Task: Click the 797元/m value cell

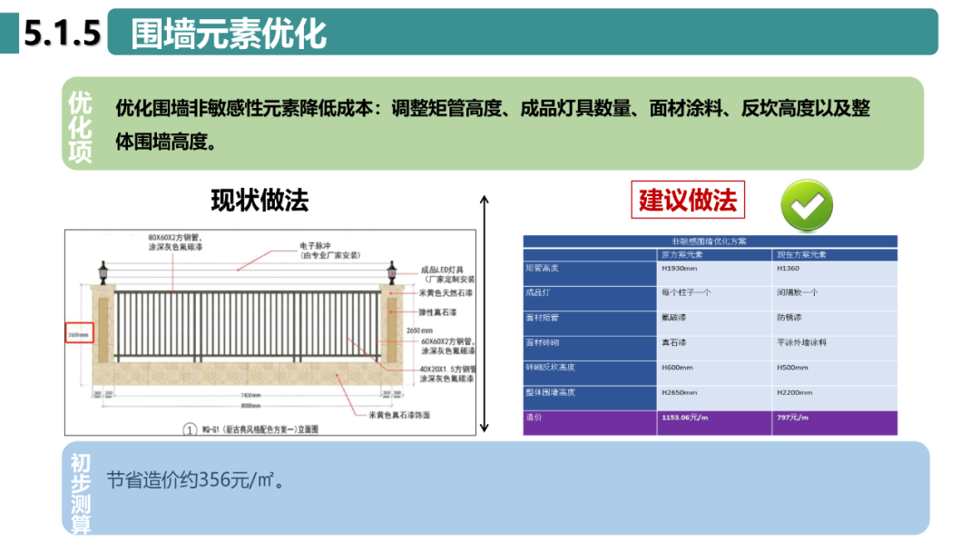Action: point(794,419)
